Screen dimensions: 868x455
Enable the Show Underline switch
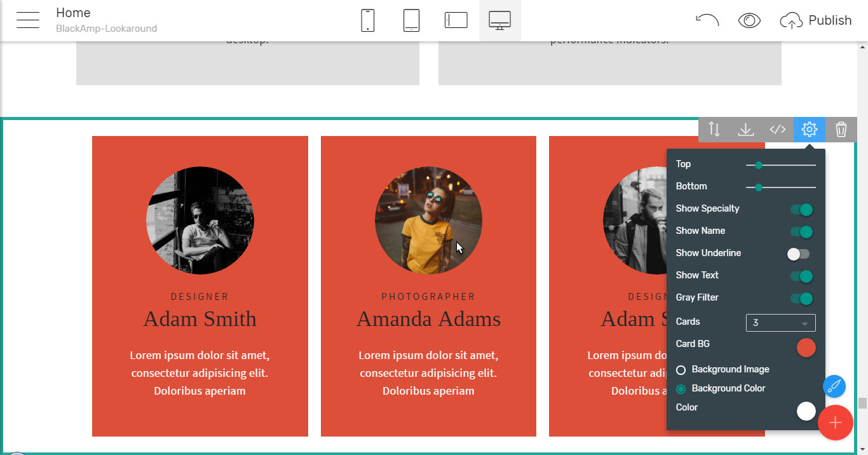799,254
